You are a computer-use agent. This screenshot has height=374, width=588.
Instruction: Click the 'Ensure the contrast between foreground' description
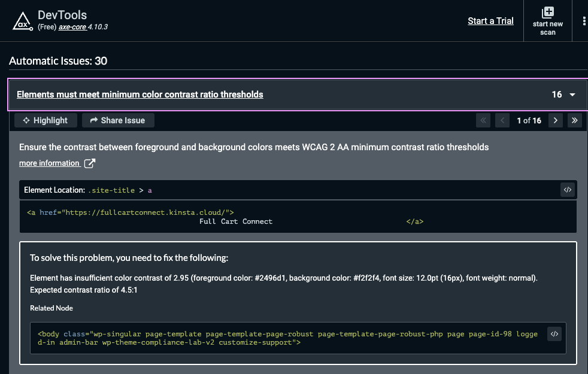(x=254, y=147)
